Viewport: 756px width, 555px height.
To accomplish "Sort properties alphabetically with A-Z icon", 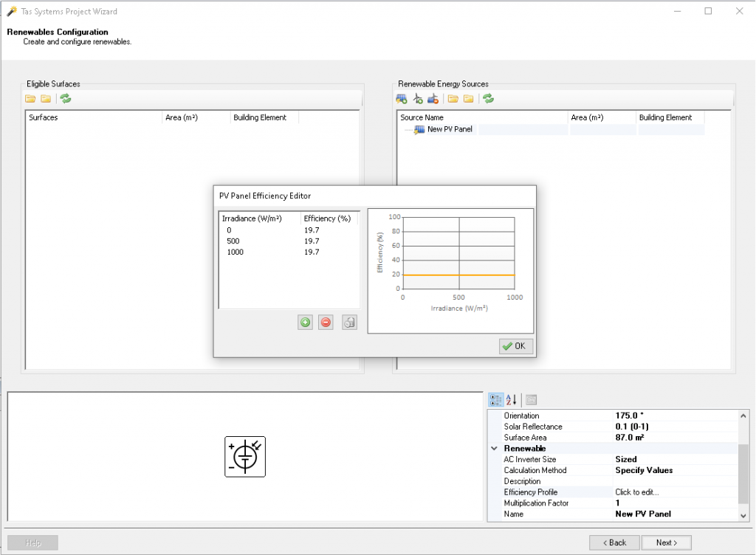I will coord(511,400).
